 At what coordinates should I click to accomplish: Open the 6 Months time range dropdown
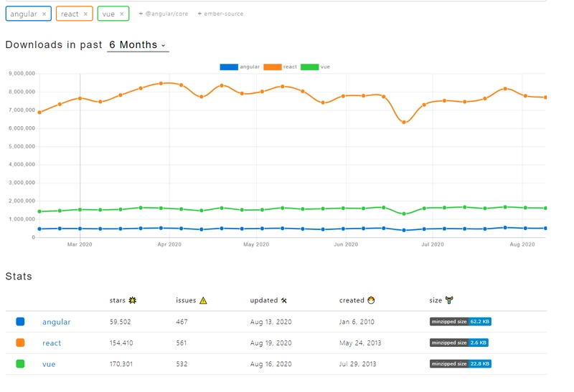coord(138,44)
